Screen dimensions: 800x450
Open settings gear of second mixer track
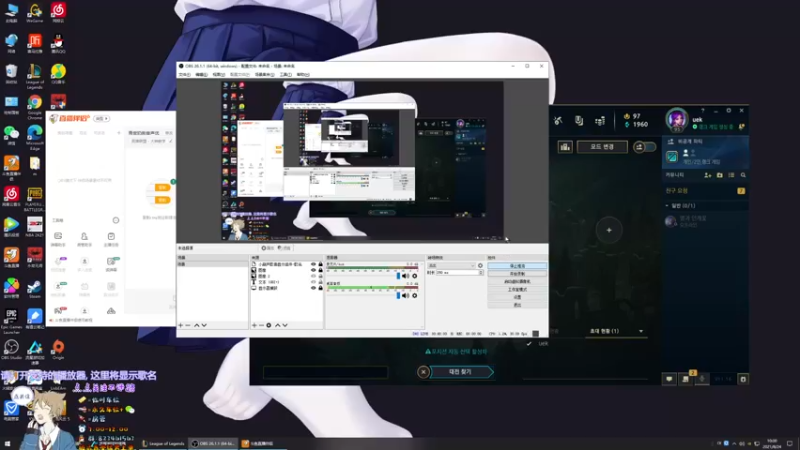tap(414, 295)
